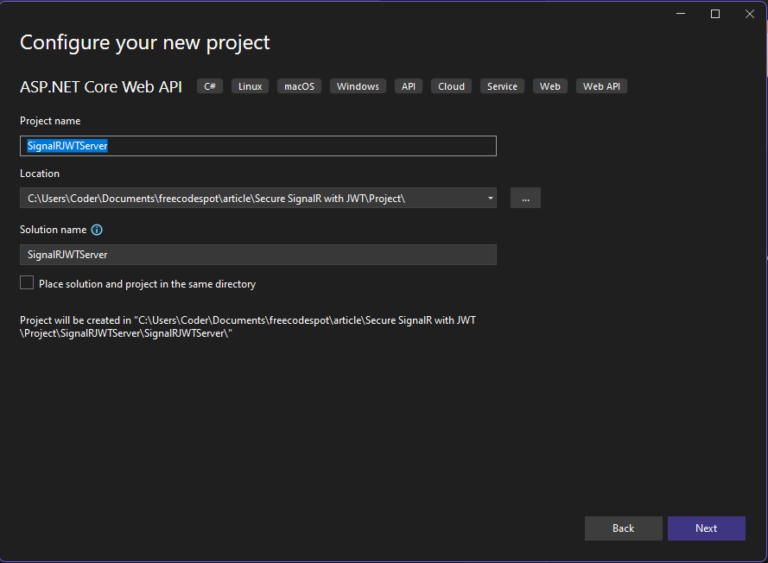
Task: Click the Location combo box path text
Action: [x=216, y=198]
